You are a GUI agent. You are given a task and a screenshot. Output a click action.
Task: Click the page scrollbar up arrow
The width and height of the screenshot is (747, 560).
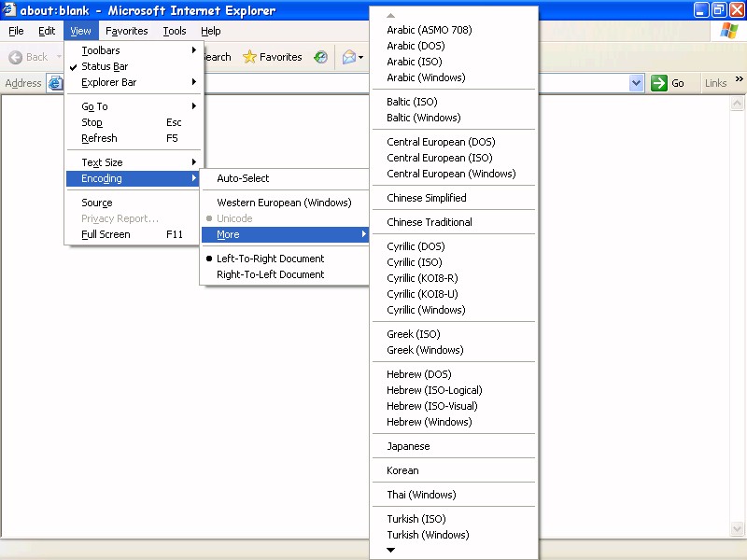(737, 103)
